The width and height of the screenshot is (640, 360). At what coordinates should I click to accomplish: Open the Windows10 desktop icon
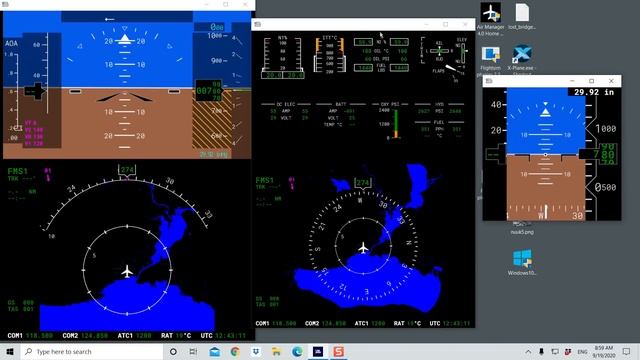[x=522, y=262]
